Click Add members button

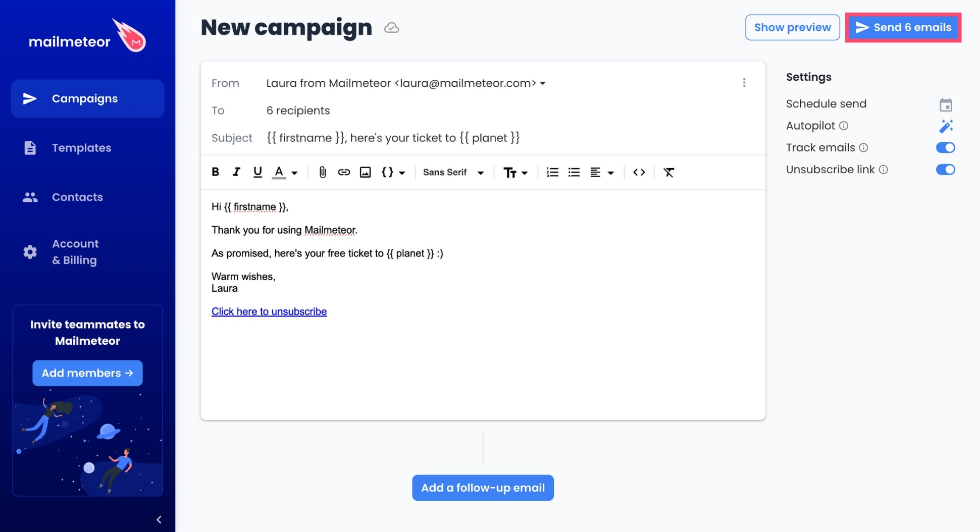coord(87,373)
